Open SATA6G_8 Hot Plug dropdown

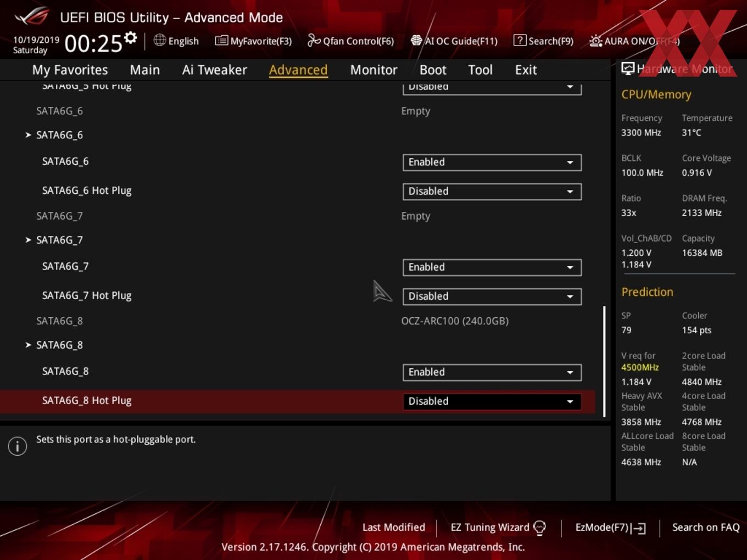pyautogui.click(x=492, y=401)
